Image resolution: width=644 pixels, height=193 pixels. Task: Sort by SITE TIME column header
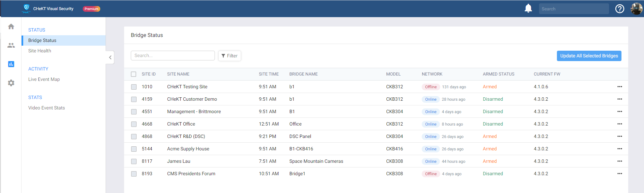(269, 74)
